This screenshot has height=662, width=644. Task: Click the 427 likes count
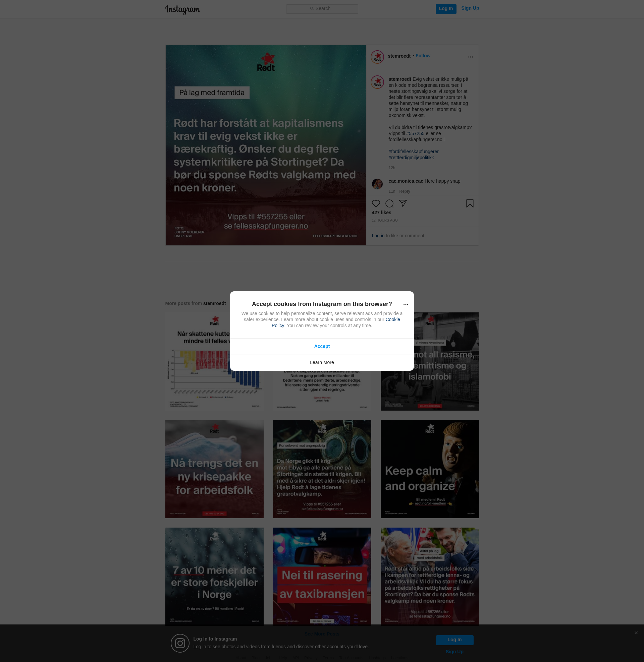tap(381, 213)
